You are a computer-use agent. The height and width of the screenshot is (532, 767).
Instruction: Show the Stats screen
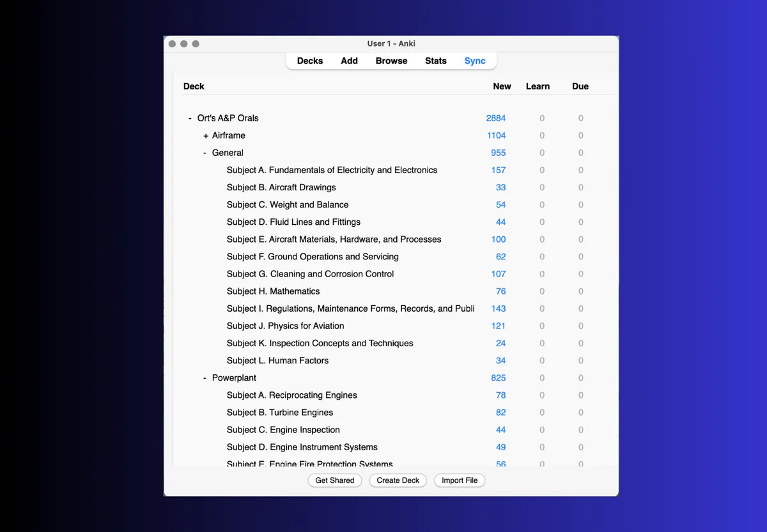436,61
